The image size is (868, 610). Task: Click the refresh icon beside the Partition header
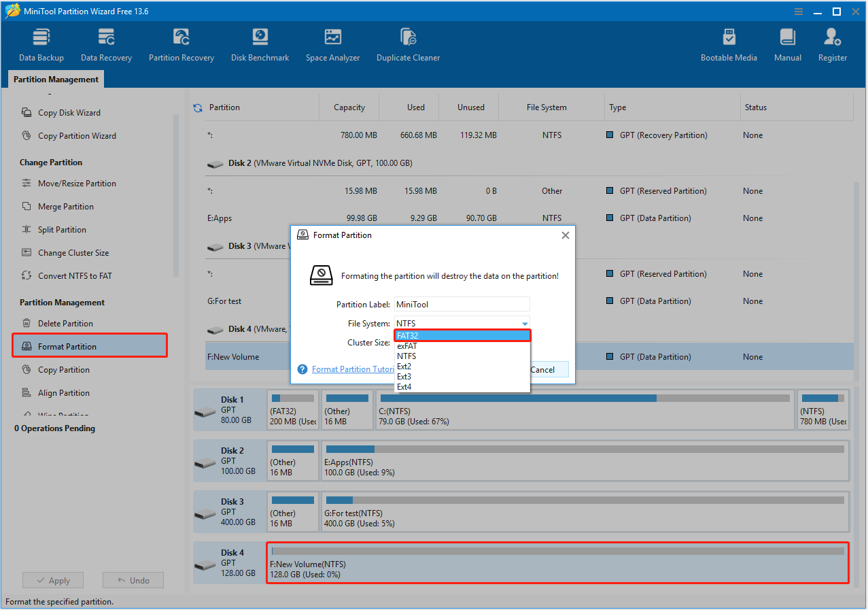pyautogui.click(x=198, y=107)
